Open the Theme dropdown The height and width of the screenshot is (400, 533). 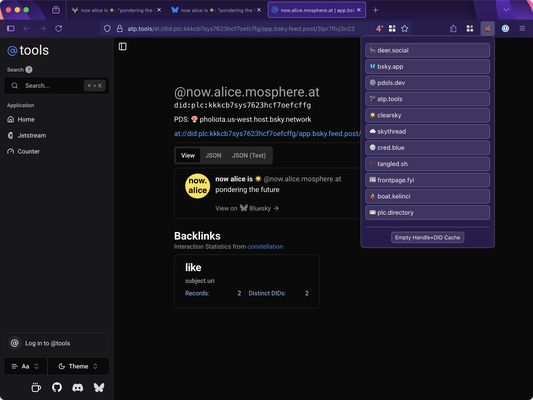pyautogui.click(x=78, y=366)
